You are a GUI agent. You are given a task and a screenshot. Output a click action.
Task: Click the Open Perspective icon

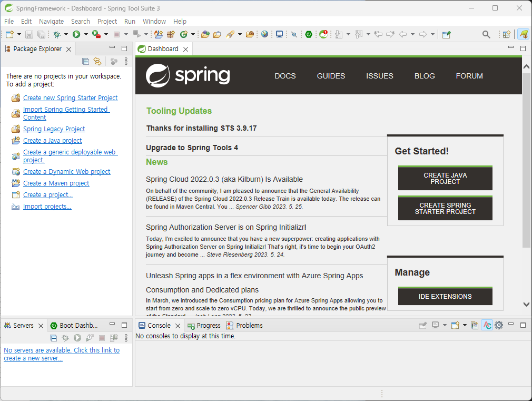pos(507,34)
